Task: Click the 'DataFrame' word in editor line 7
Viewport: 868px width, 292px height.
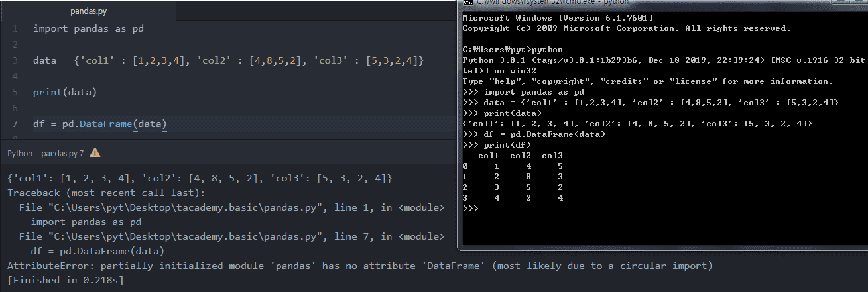Action: pos(106,124)
